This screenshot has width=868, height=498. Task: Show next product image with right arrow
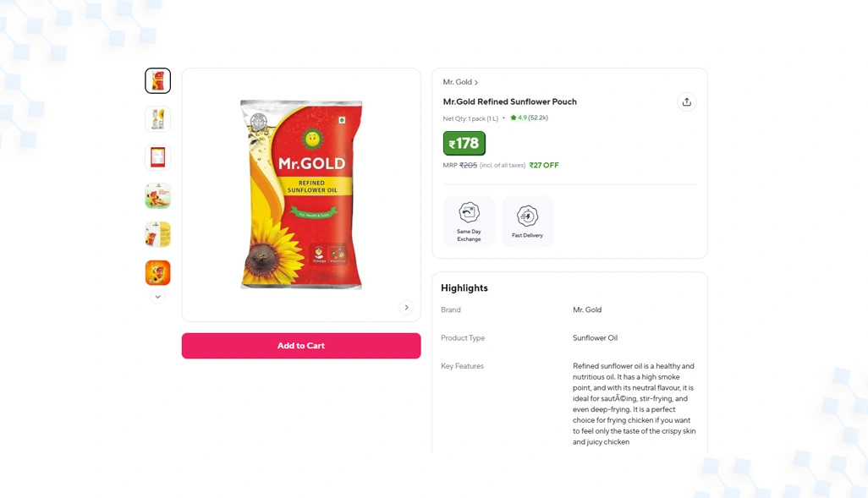406,307
